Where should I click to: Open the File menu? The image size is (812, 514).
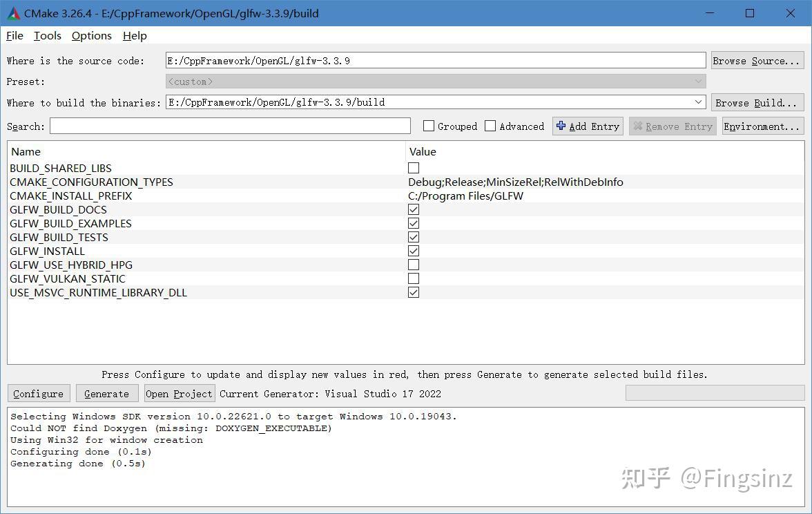pyautogui.click(x=14, y=36)
